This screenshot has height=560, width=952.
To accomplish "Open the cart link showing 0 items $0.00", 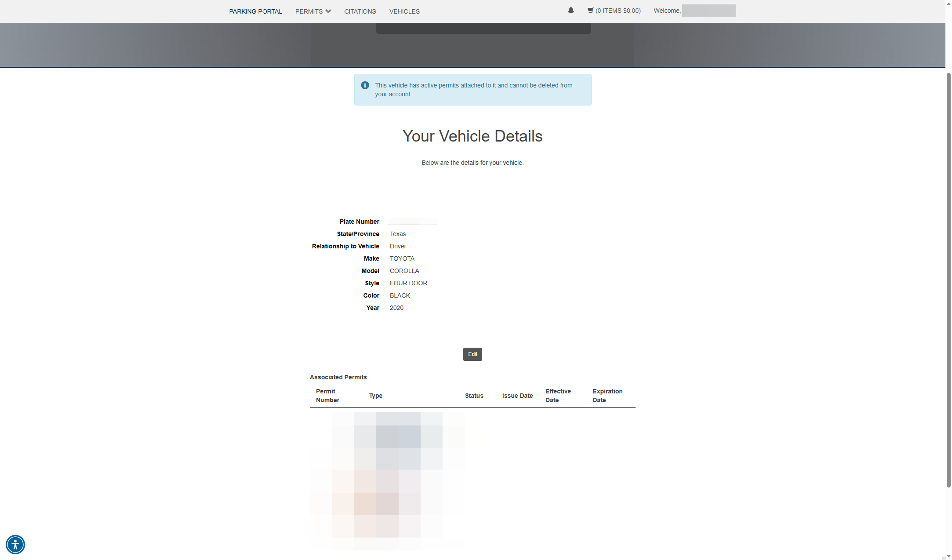I will pyautogui.click(x=614, y=11).
